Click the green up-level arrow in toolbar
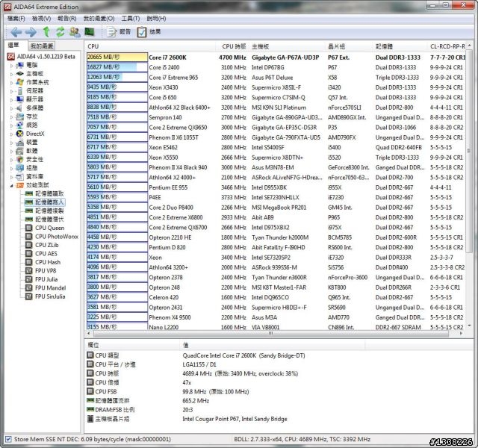This screenshot has height=448, width=478. tap(46, 31)
